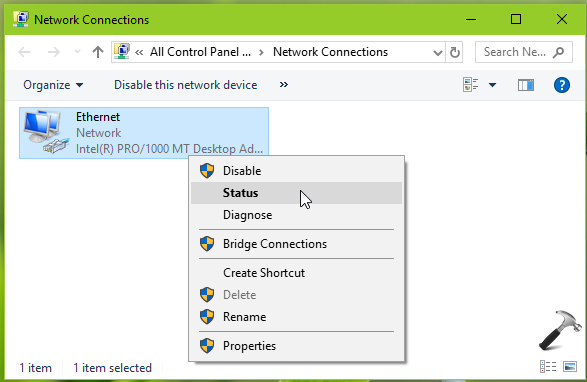Click the Search Network Connections field

point(523,52)
